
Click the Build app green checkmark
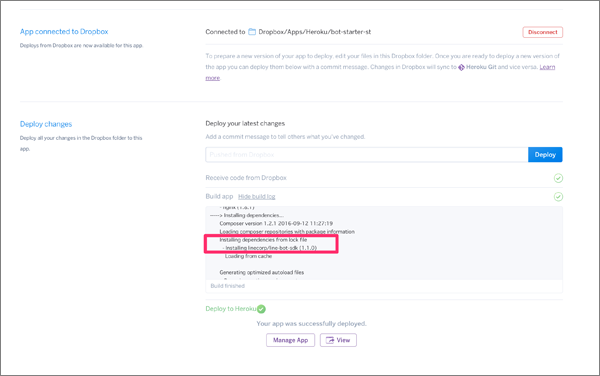click(558, 197)
